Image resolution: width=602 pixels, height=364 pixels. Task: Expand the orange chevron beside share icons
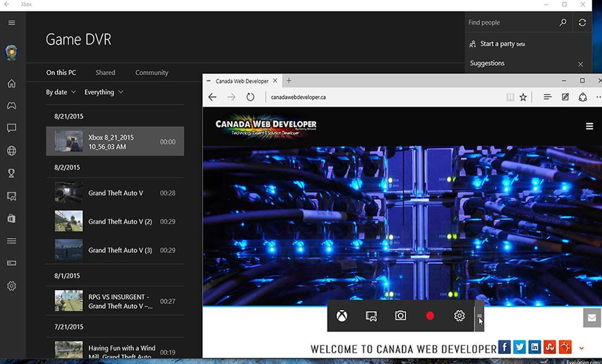coord(581,348)
